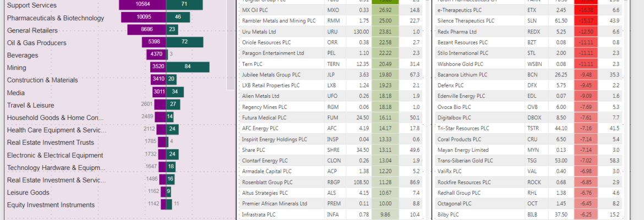
Task: Select the Futura Medical PLC entry
Action: [x=264, y=118]
